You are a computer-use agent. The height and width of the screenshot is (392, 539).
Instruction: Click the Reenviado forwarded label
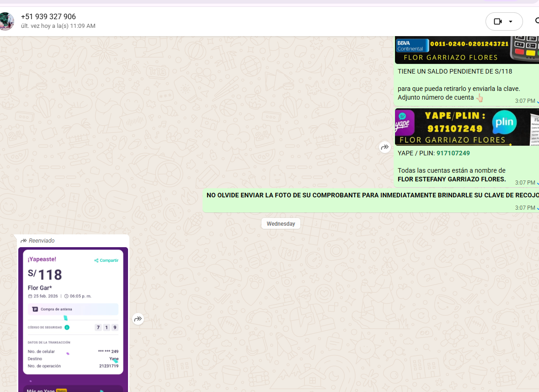pyautogui.click(x=41, y=241)
